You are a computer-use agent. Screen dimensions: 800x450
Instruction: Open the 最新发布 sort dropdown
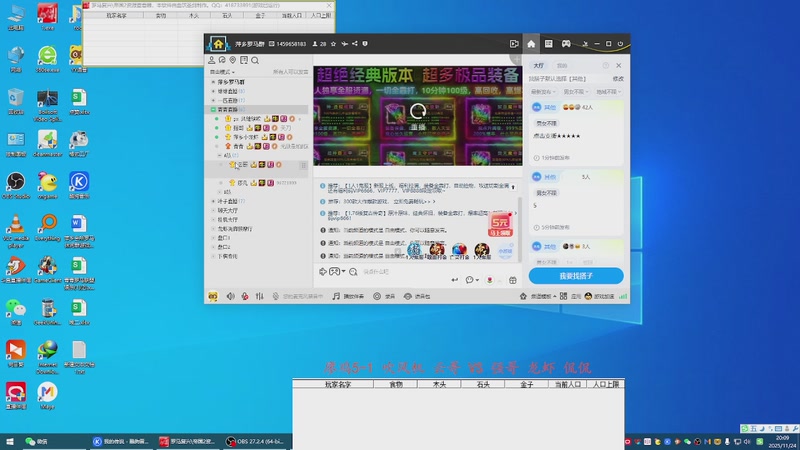pyautogui.click(x=543, y=92)
